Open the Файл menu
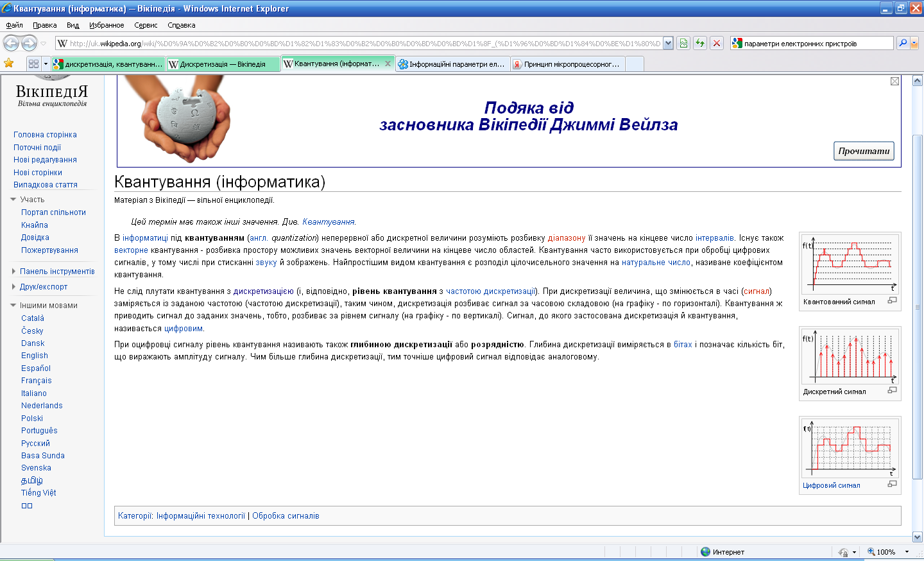This screenshot has width=924, height=561. point(14,25)
